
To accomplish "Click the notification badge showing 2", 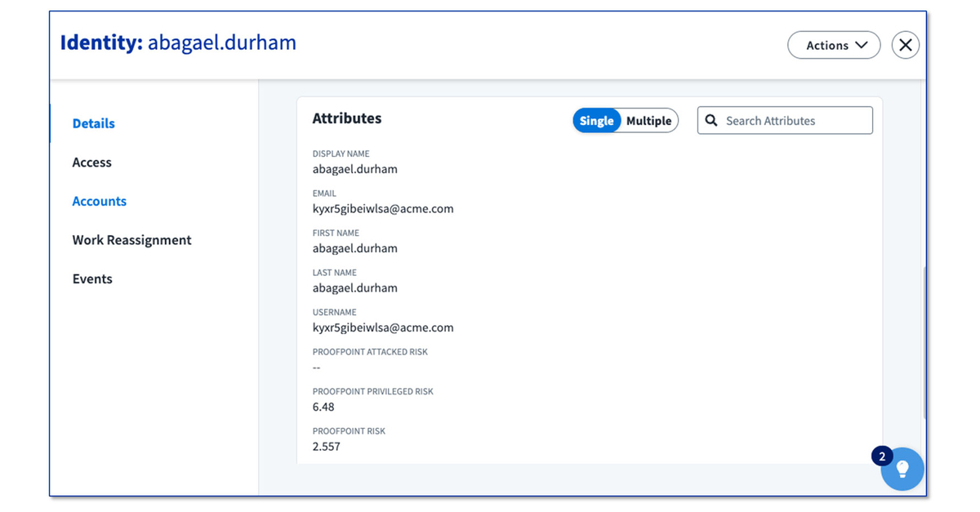I will pos(882,456).
